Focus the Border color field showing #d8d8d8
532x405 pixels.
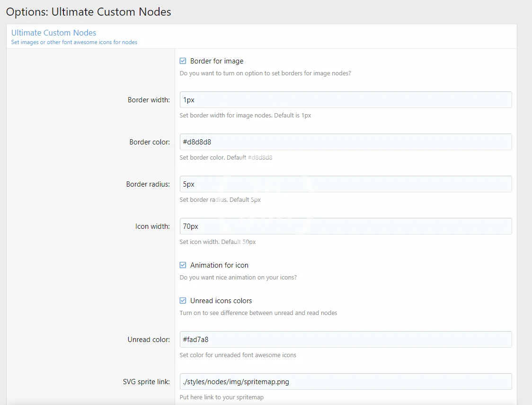coord(346,142)
